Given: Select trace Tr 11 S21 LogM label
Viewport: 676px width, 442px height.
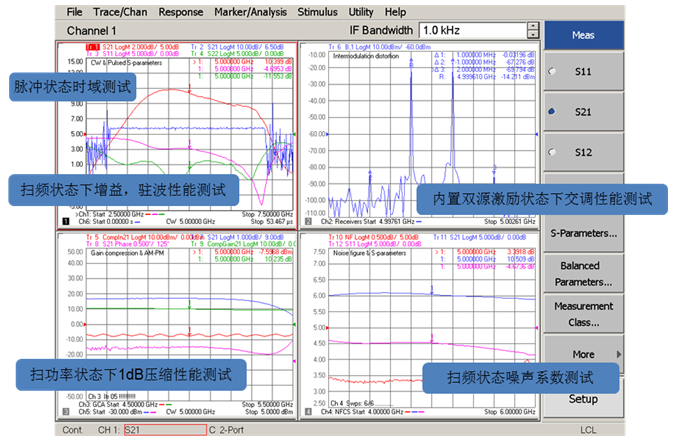Looking at the screenshot, I should coord(479,237).
